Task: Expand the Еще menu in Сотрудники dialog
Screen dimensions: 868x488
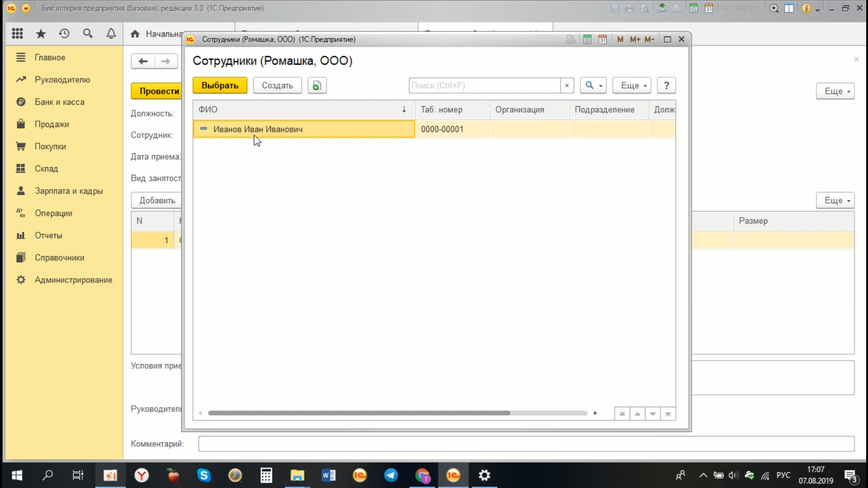Action: (632, 85)
